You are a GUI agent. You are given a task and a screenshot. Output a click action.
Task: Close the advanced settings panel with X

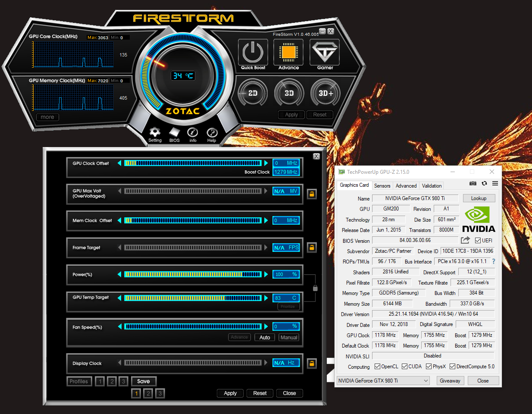(316, 157)
